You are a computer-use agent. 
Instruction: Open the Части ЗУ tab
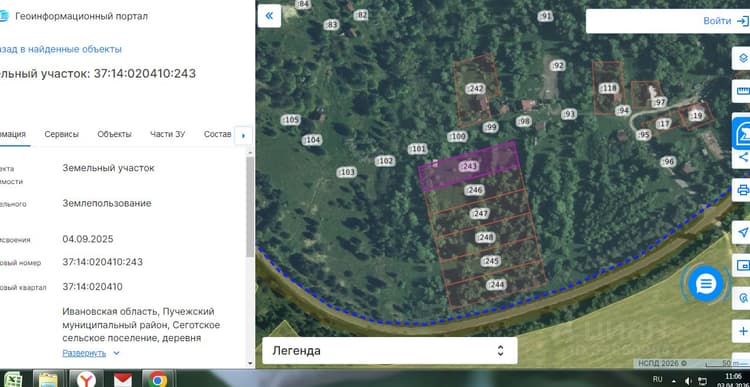point(167,134)
